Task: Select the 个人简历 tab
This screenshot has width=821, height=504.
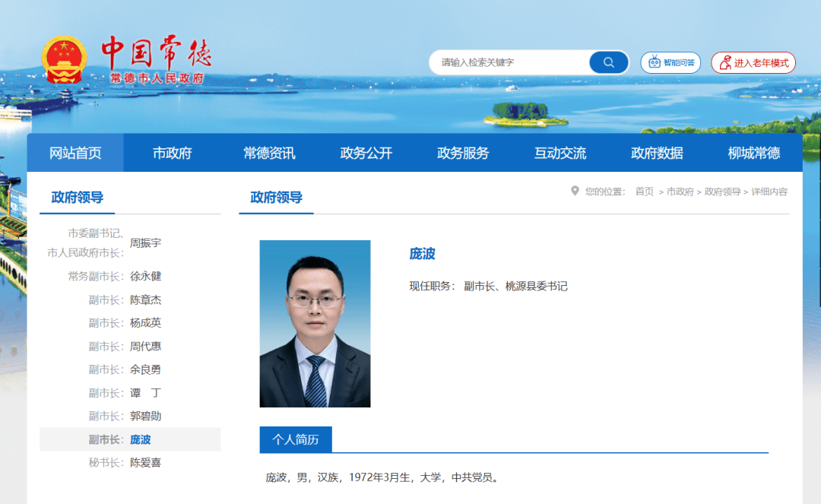Action: click(296, 439)
